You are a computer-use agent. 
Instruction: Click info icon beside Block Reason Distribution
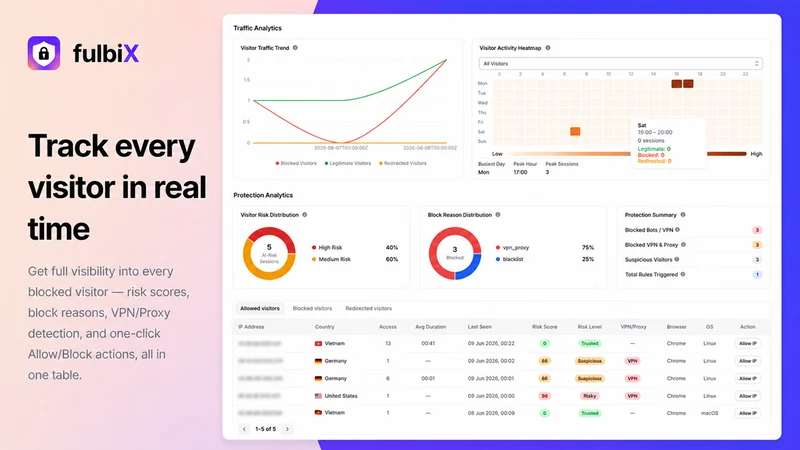498,215
